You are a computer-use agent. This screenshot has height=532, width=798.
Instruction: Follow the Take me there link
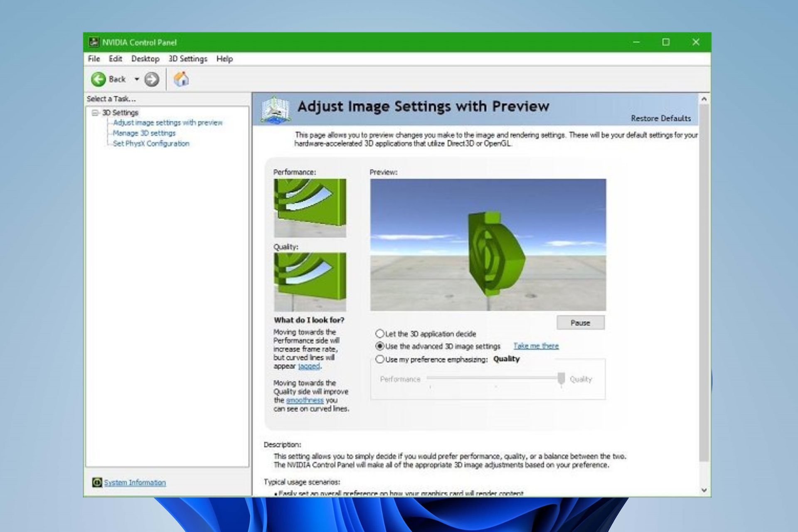[x=536, y=346]
